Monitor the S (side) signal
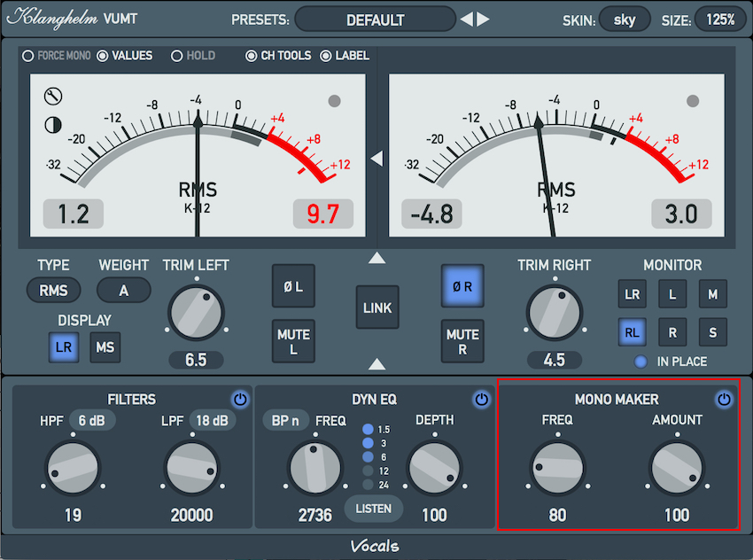The width and height of the screenshot is (753, 560). [x=712, y=332]
